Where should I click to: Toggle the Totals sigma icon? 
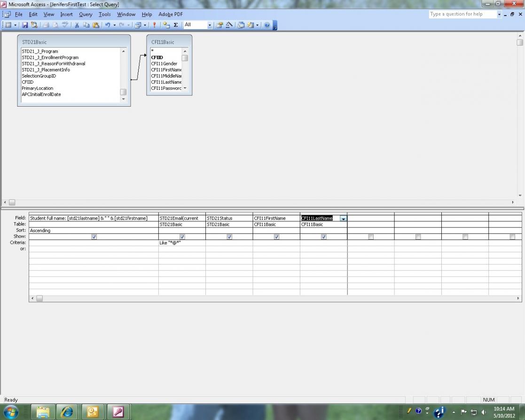(176, 25)
